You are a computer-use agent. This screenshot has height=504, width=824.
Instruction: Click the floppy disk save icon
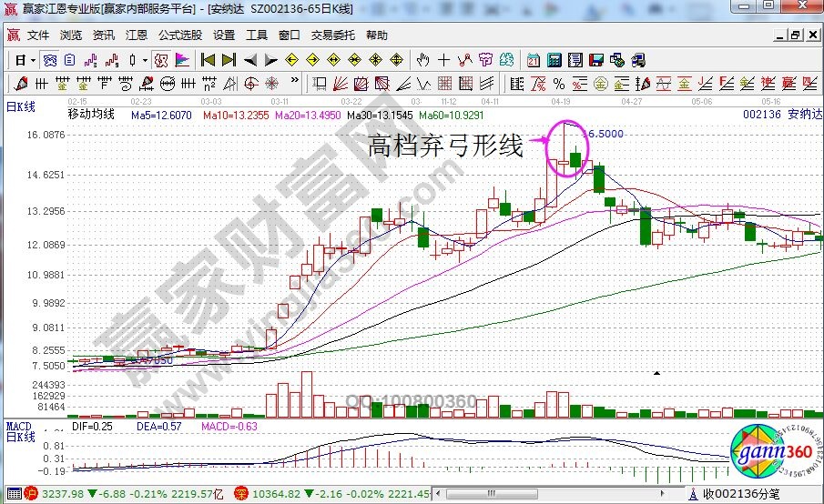click(597, 60)
